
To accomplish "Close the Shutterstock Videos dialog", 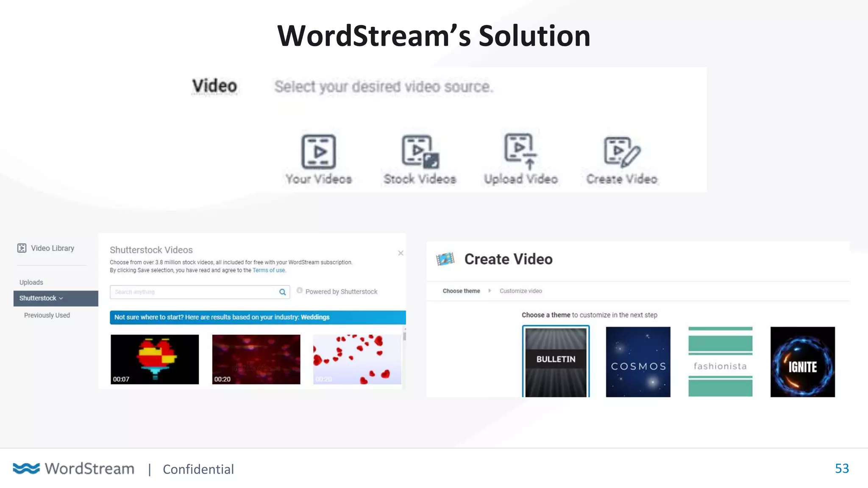I will (401, 253).
